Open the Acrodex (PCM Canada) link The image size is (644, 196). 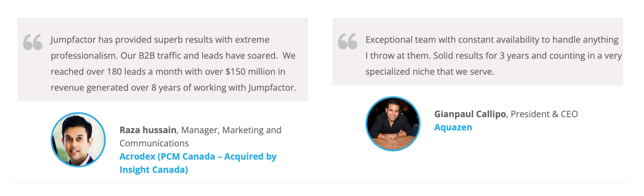pos(198,163)
